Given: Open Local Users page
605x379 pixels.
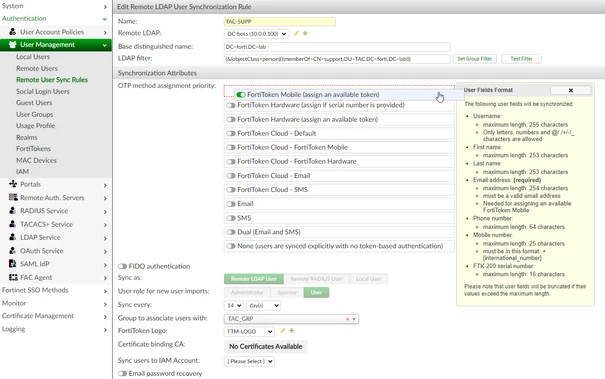Looking at the screenshot, I should pos(33,57).
